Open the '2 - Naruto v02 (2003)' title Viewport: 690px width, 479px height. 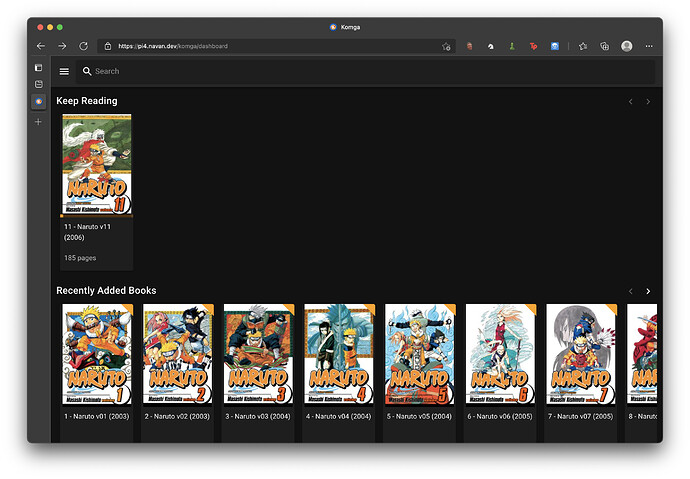pos(177,417)
